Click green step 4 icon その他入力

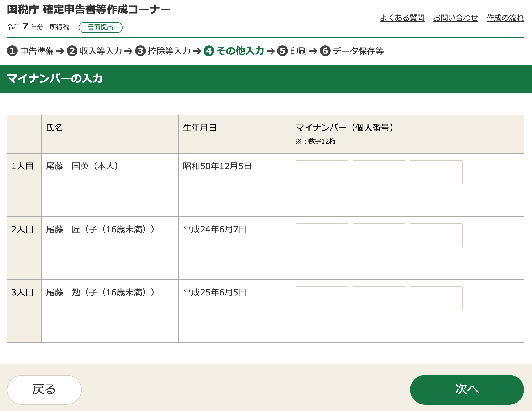[209, 51]
